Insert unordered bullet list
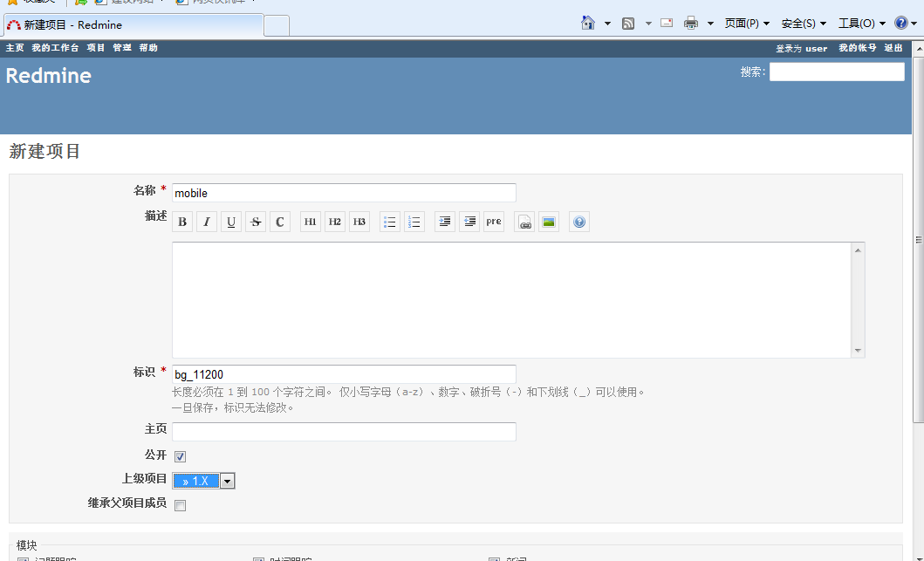Image resolution: width=924 pixels, height=561 pixels. 390,222
